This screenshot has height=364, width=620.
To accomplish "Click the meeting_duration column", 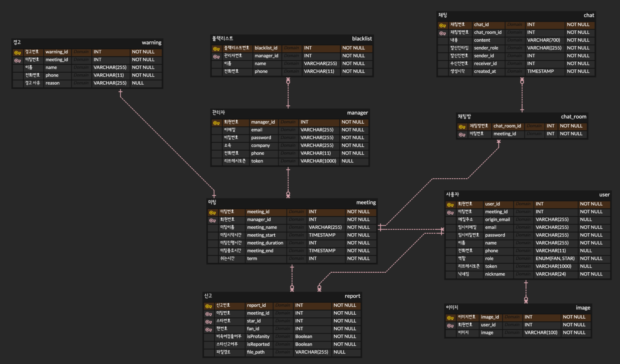I will pos(265,243).
